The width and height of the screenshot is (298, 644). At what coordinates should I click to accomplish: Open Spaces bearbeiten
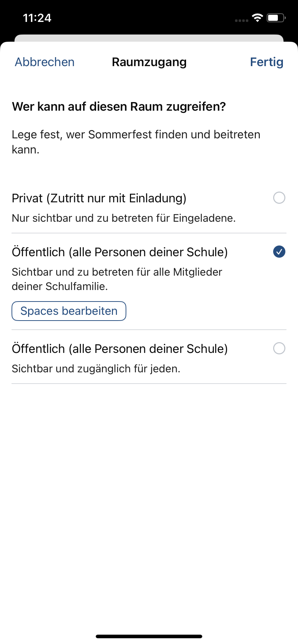(69, 311)
